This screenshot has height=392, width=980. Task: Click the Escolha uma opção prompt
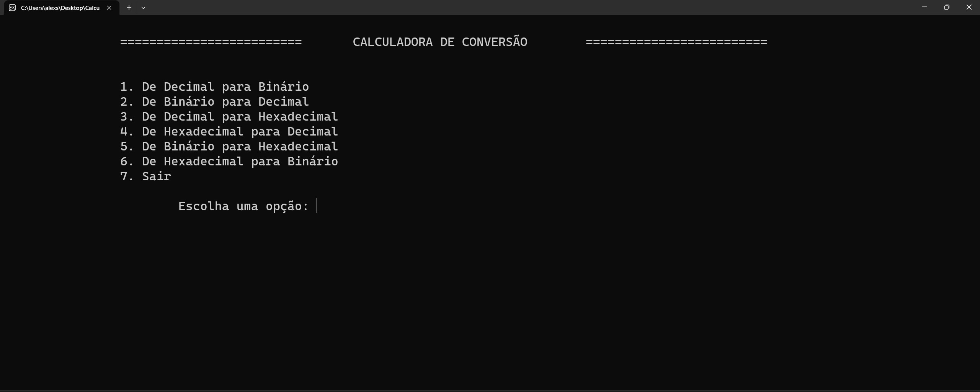(243, 206)
